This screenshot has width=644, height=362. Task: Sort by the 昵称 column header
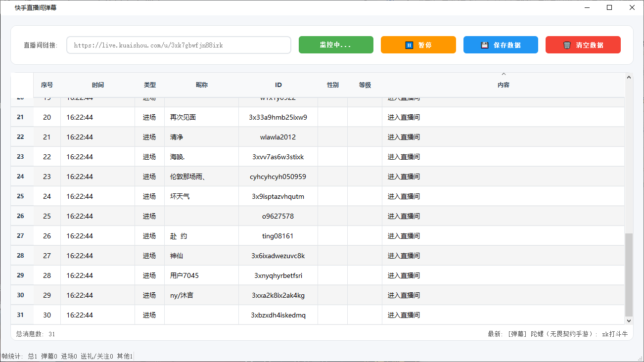click(202, 85)
